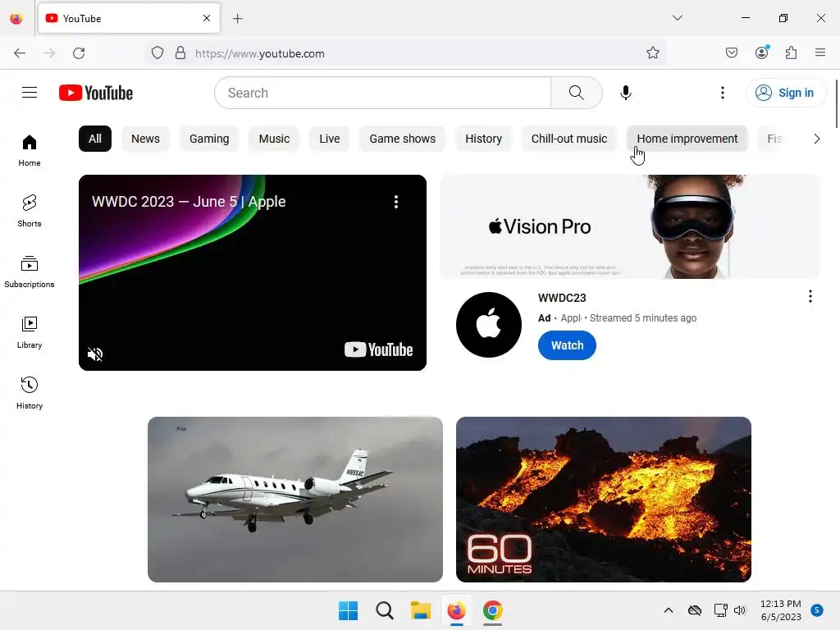Open Library in sidebar
This screenshot has height=630, width=840.
click(x=30, y=333)
